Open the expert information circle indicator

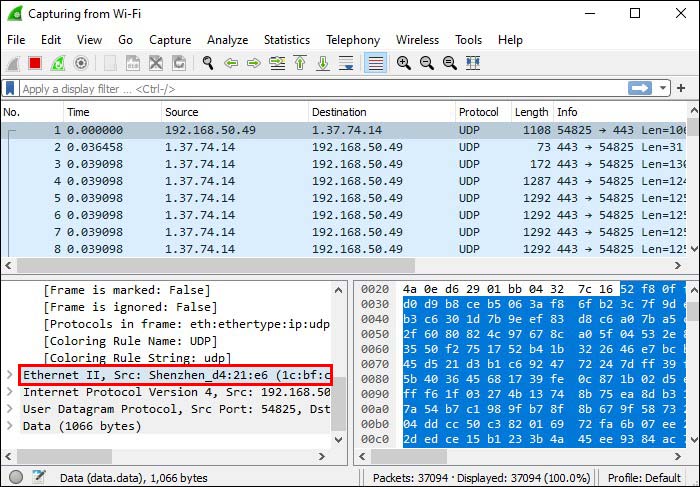click(x=16, y=477)
